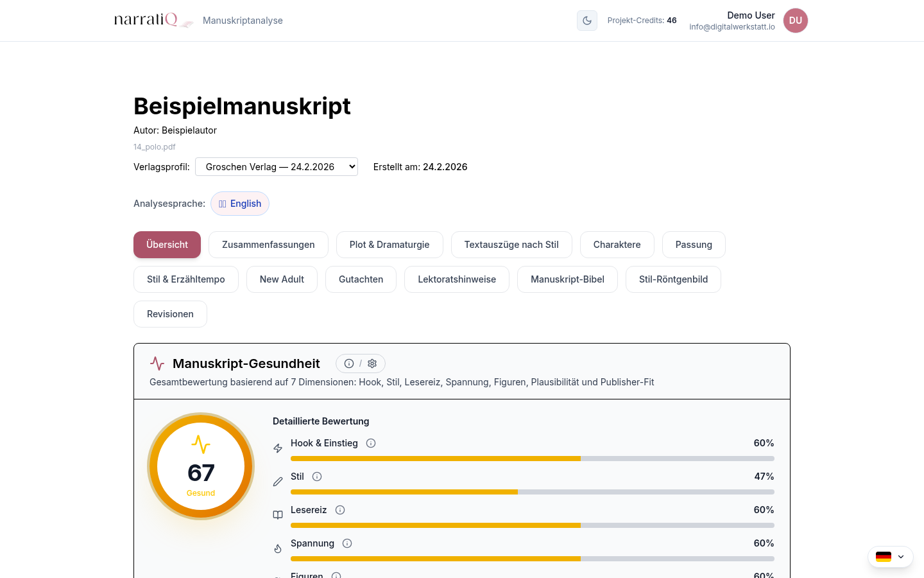Click the pulse icon in Manuskript-Gesundheit header
The width and height of the screenshot is (924, 578).
coord(157,363)
